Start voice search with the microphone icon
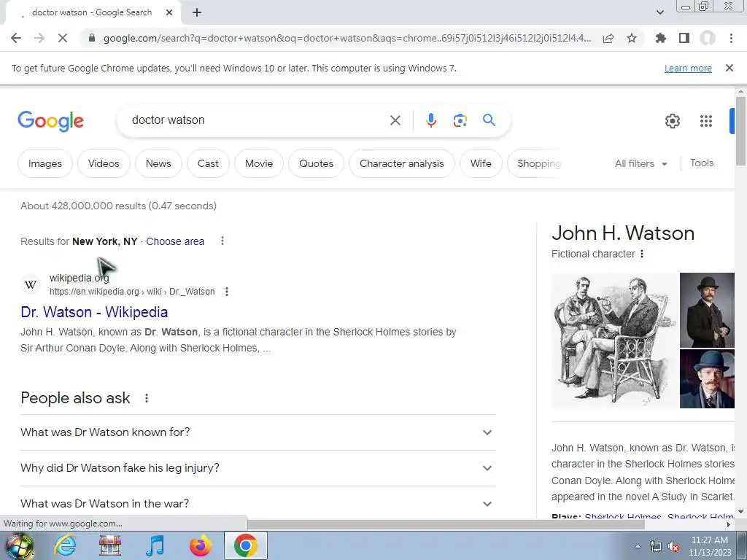The height and width of the screenshot is (560, 747). 430,120
